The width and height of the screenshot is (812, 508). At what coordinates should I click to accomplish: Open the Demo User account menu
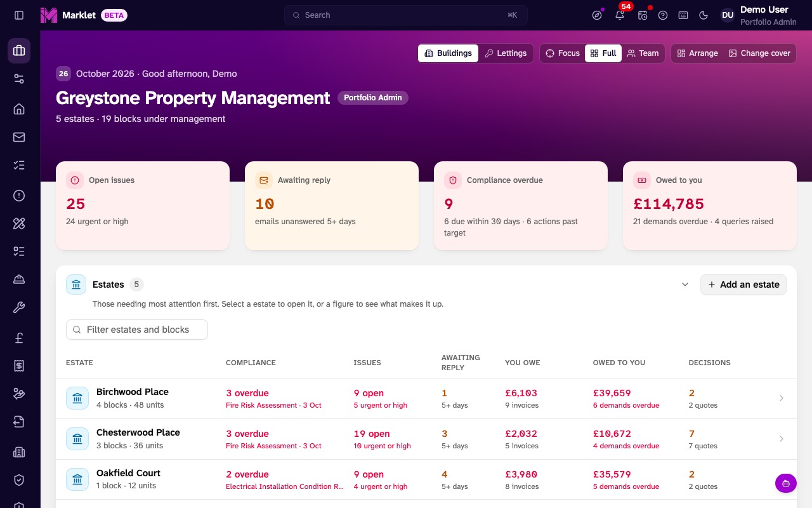pyautogui.click(x=758, y=15)
